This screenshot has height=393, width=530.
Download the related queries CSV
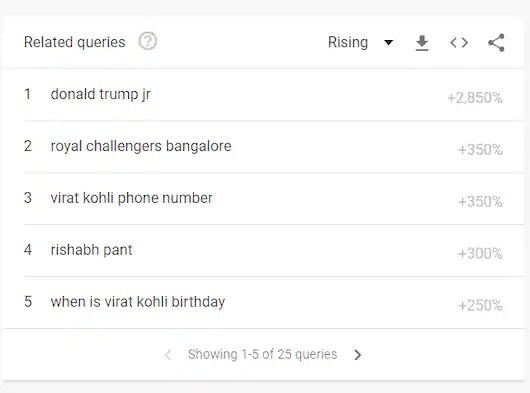click(422, 43)
